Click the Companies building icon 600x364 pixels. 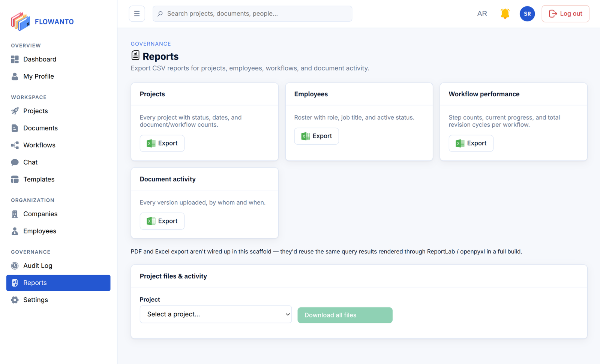[15, 214]
